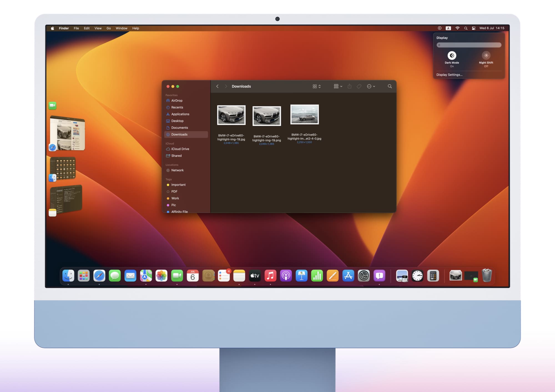Go back with the left chevron

217,86
